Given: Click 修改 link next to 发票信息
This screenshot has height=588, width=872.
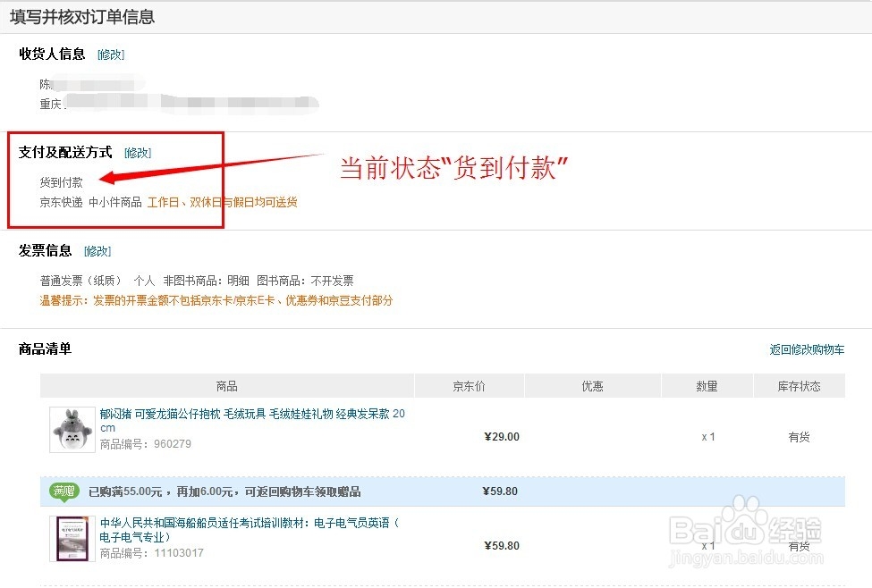Looking at the screenshot, I should (97, 251).
